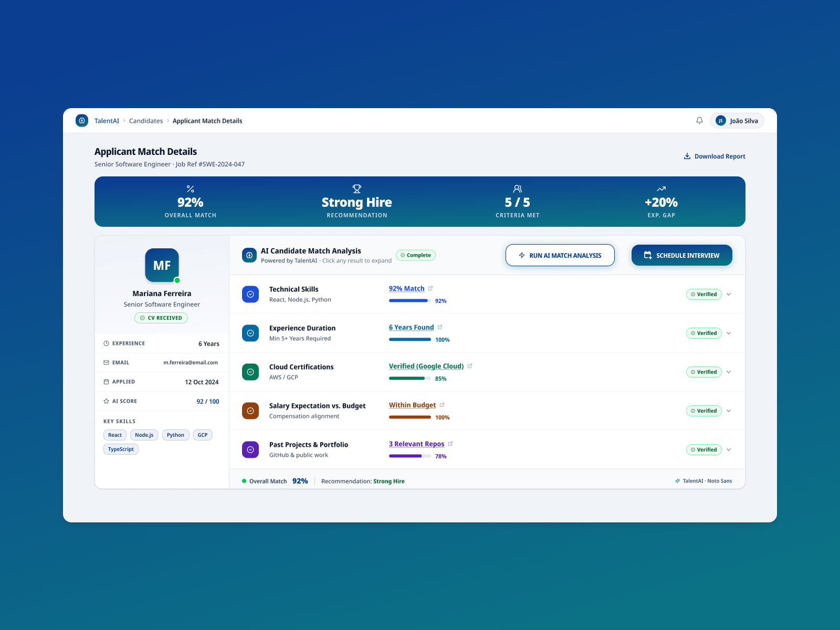Click the JS user avatar
Viewport: 840px width, 630px height.
721,121
